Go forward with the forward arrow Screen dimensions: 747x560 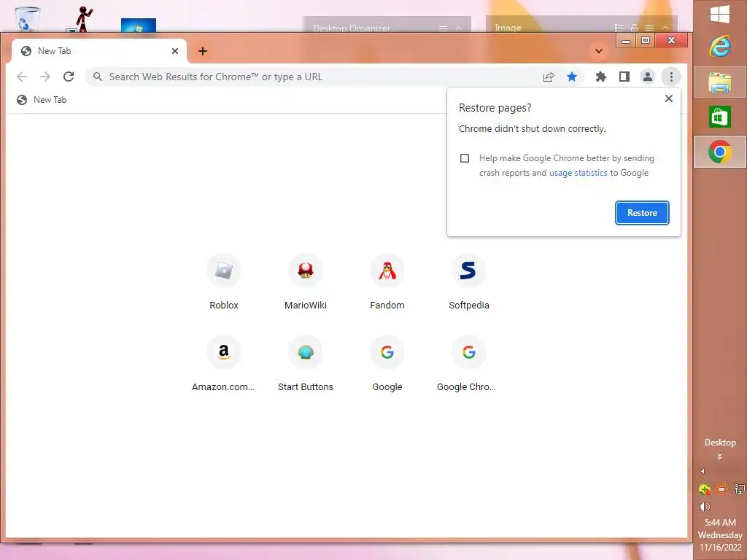tap(45, 77)
